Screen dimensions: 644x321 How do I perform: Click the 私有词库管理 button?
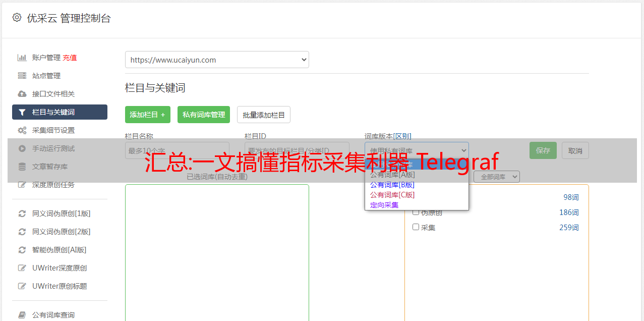tap(204, 115)
